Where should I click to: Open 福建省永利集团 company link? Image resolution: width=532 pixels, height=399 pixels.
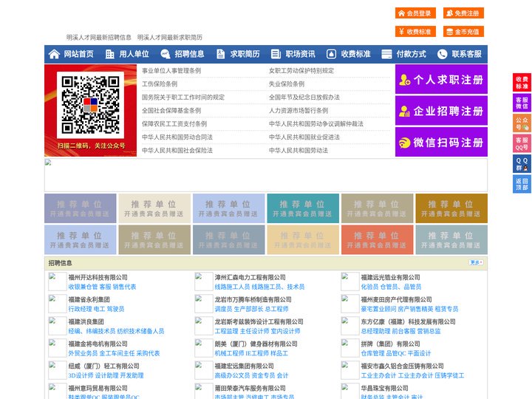click(89, 299)
